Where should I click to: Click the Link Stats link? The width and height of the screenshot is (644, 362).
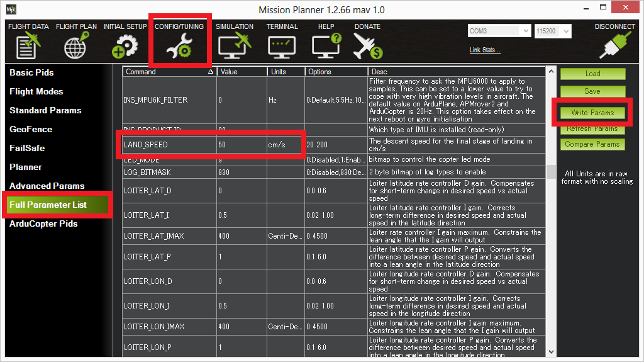point(486,50)
